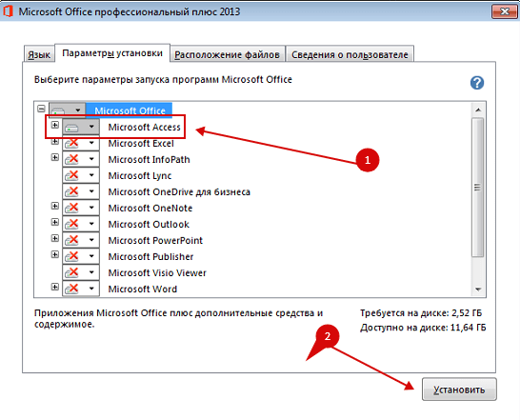Select the Microsoft InfoPath label
The image size is (520, 420).
click(x=149, y=160)
